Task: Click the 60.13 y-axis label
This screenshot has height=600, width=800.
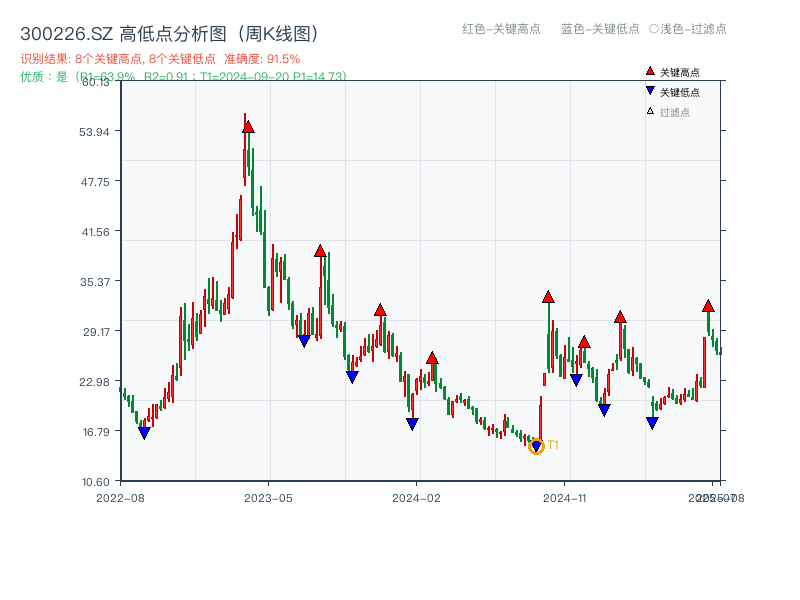Action: tap(93, 84)
